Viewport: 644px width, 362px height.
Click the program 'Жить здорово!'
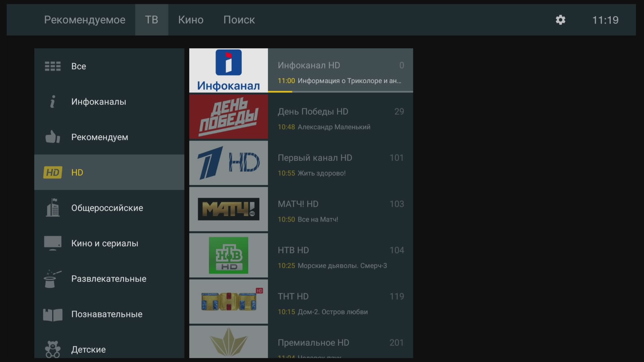[x=322, y=173]
